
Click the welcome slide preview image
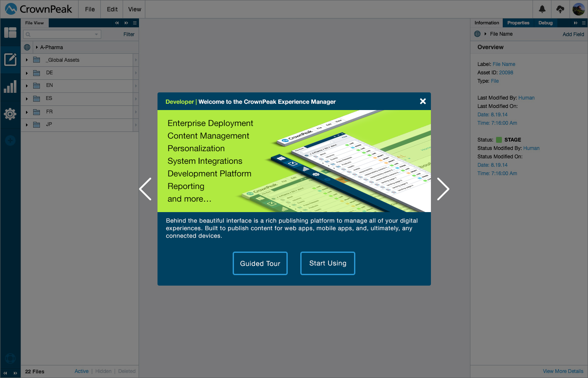pos(294,161)
